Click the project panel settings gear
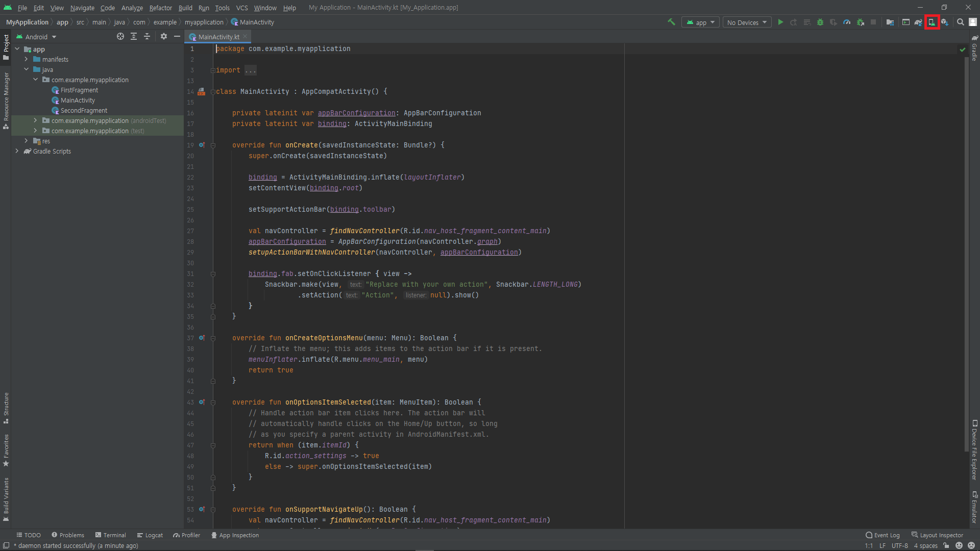This screenshot has height=551, width=980. point(163,36)
